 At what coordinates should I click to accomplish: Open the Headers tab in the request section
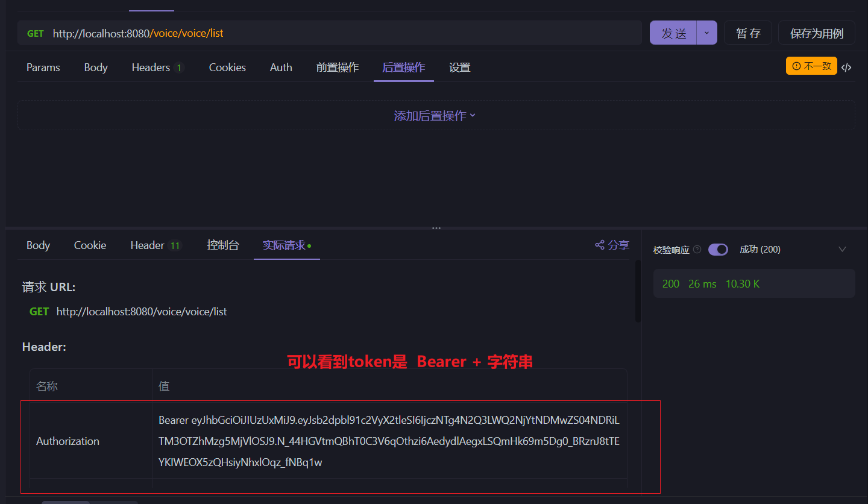pyautogui.click(x=151, y=67)
